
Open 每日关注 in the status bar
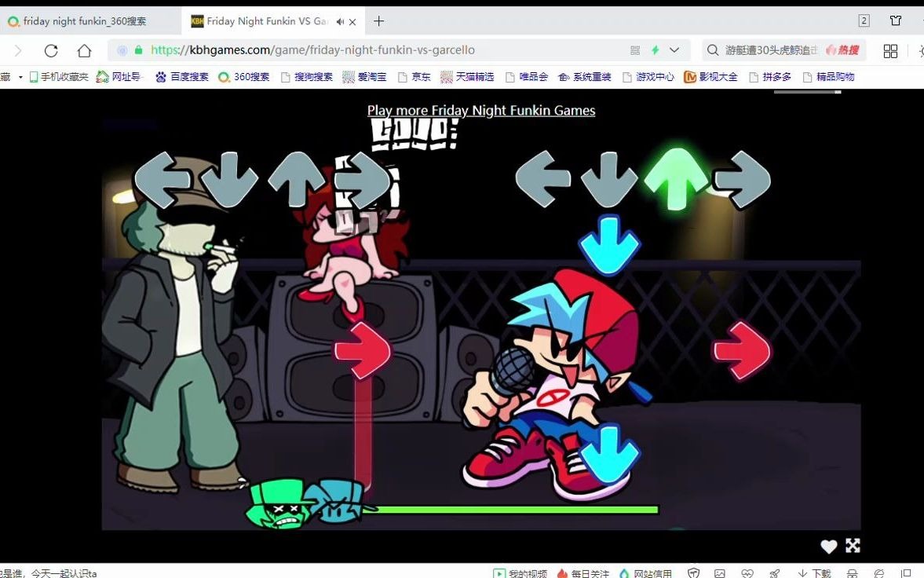coord(583,573)
